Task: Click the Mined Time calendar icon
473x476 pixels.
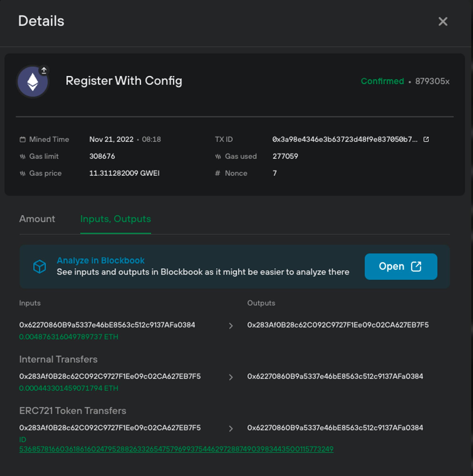Action: 22,139
